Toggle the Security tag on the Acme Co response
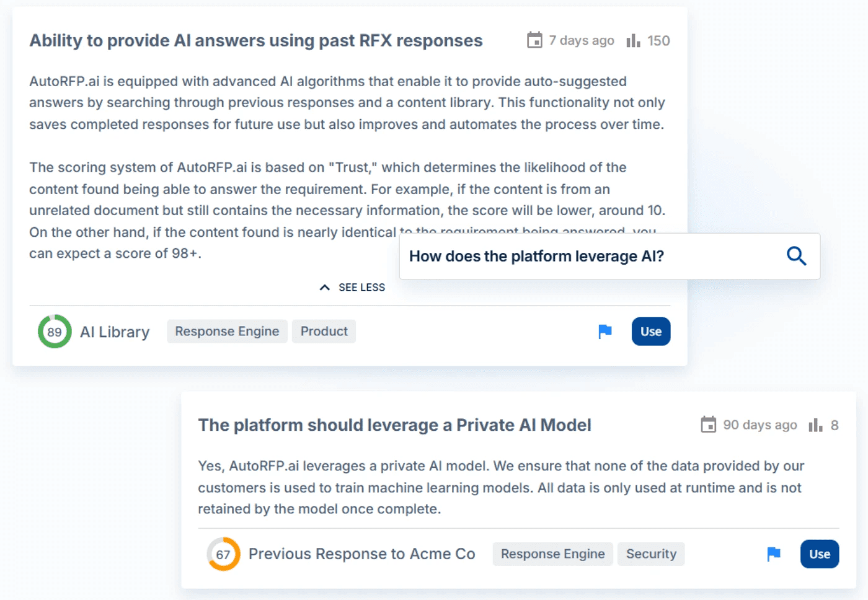Image resolution: width=868 pixels, height=600 pixels. pos(651,554)
